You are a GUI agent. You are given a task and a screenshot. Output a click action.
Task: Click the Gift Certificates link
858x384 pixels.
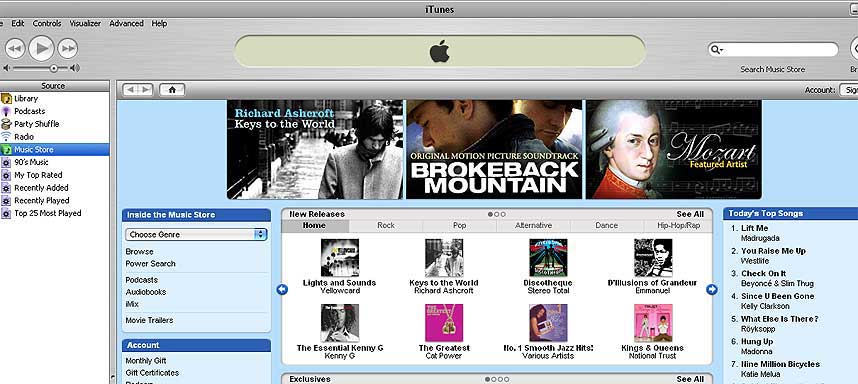[152, 373]
